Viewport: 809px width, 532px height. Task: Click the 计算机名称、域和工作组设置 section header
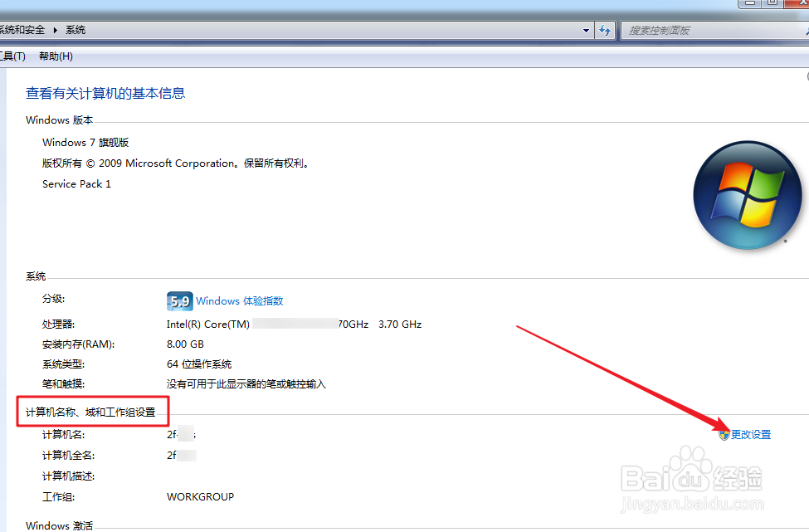(x=90, y=412)
